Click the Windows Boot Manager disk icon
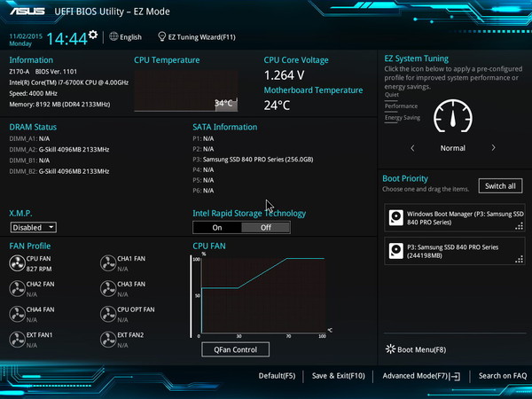Viewport: 532px width, 399px height. pos(396,218)
